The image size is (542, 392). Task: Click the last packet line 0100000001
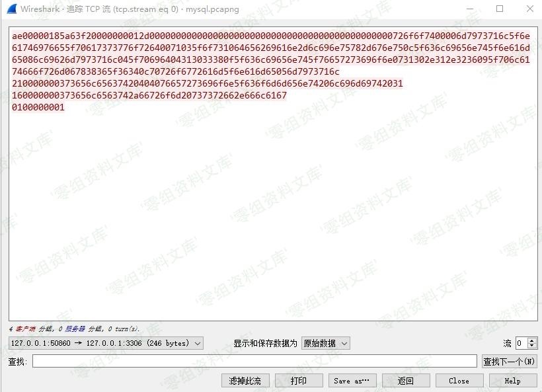tap(38, 107)
